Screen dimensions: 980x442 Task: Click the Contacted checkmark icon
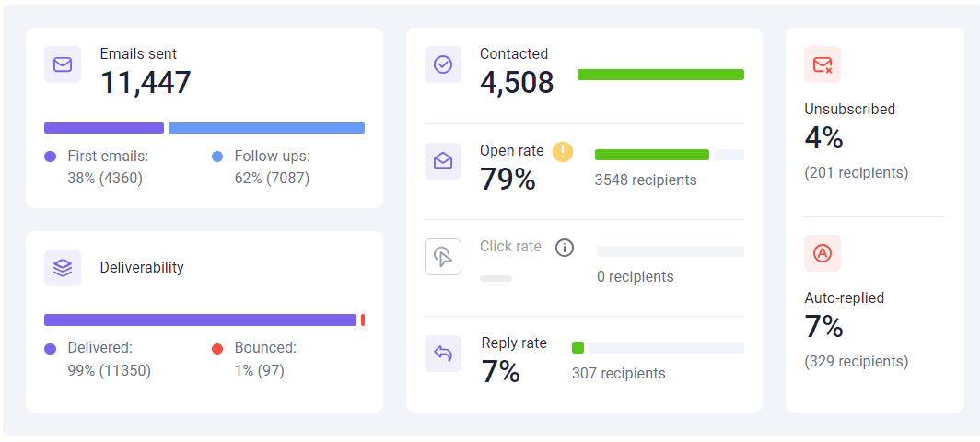click(443, 64)
